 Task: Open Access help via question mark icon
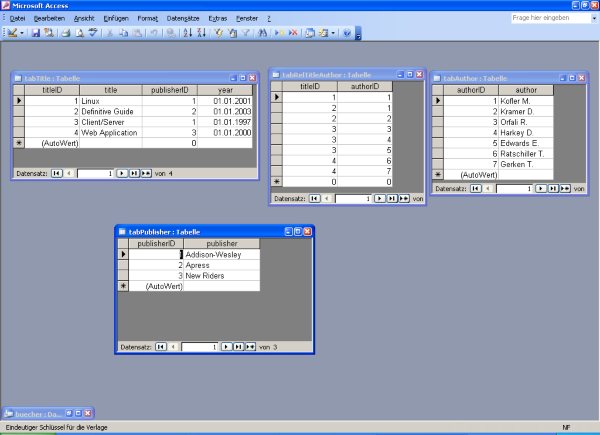point(347,33)
